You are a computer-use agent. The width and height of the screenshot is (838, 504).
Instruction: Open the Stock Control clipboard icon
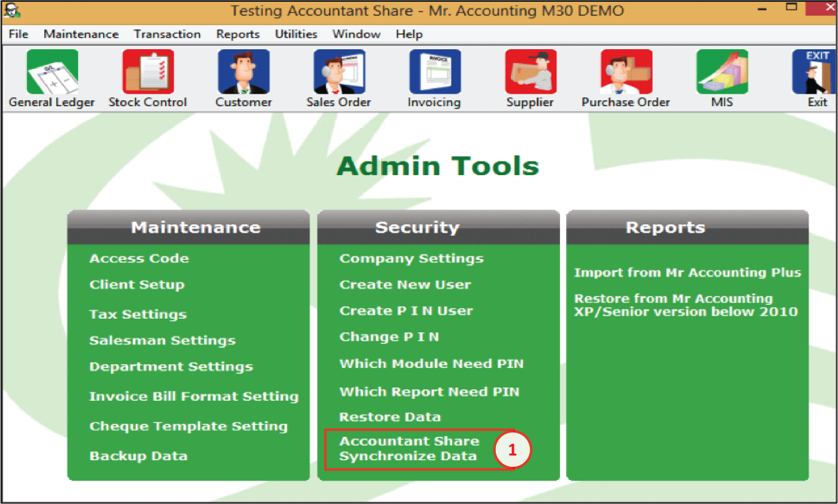[x=148, y=72]
